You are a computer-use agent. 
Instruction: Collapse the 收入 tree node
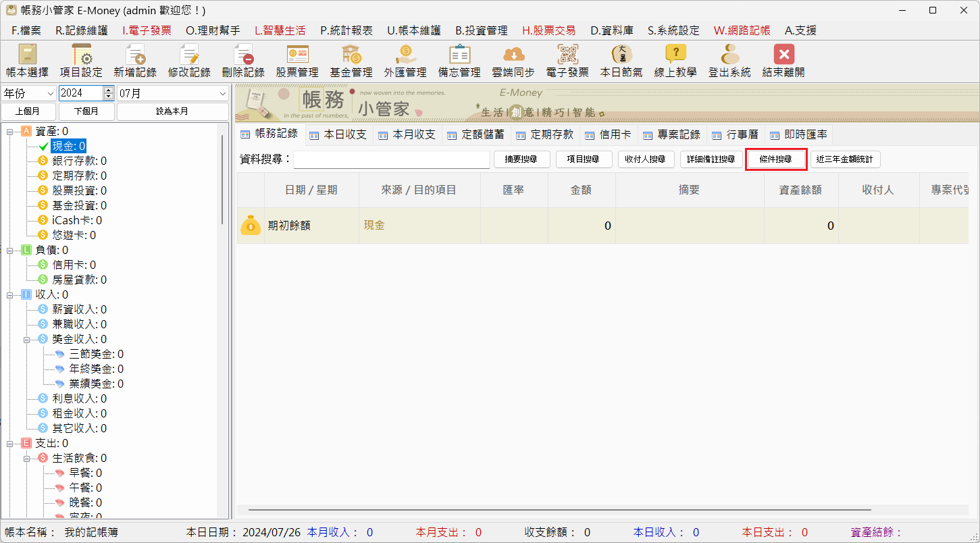click(10, 294)
